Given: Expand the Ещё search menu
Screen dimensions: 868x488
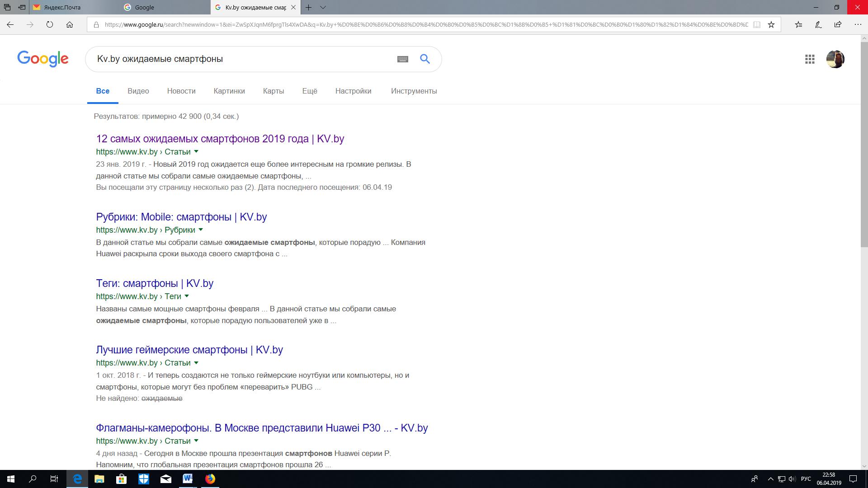Looking at the screenshot, I should (310, 91).
